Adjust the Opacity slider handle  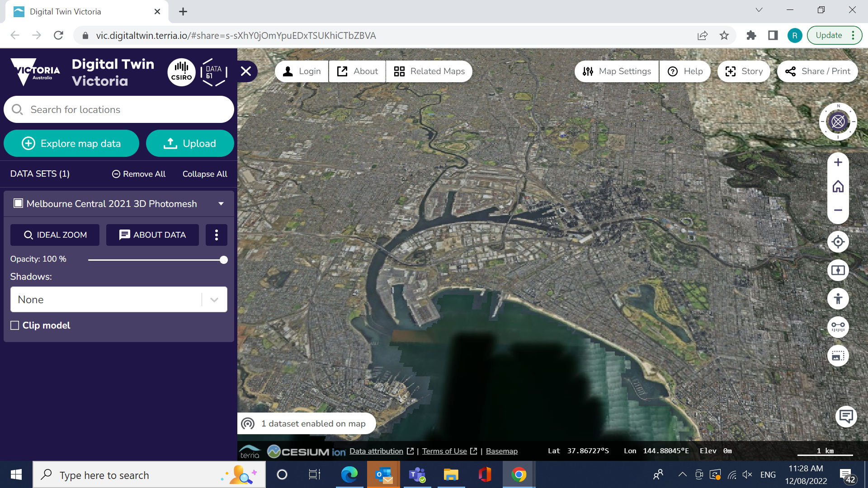pos(223,260)
